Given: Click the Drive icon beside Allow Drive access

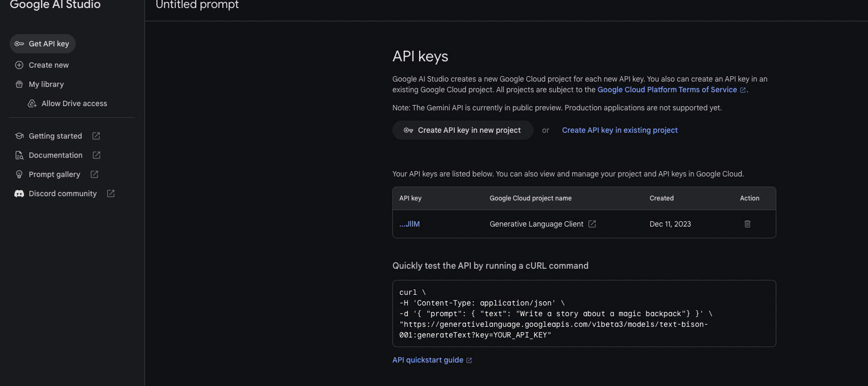Looking at the screenshot, I should click(x=32, y=103).
